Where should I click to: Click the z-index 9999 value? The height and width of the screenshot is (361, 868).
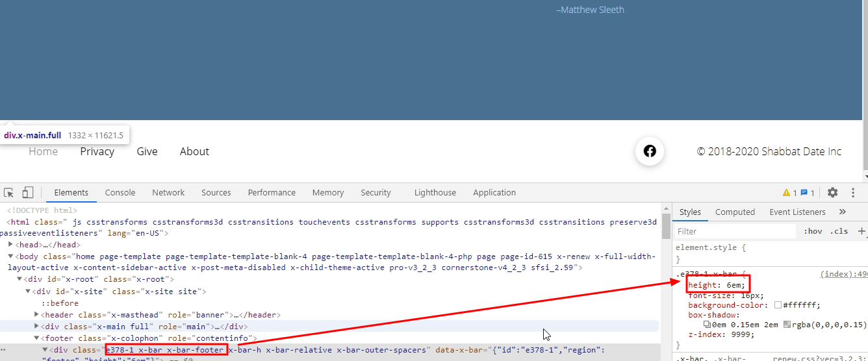(x=743, y=334)
